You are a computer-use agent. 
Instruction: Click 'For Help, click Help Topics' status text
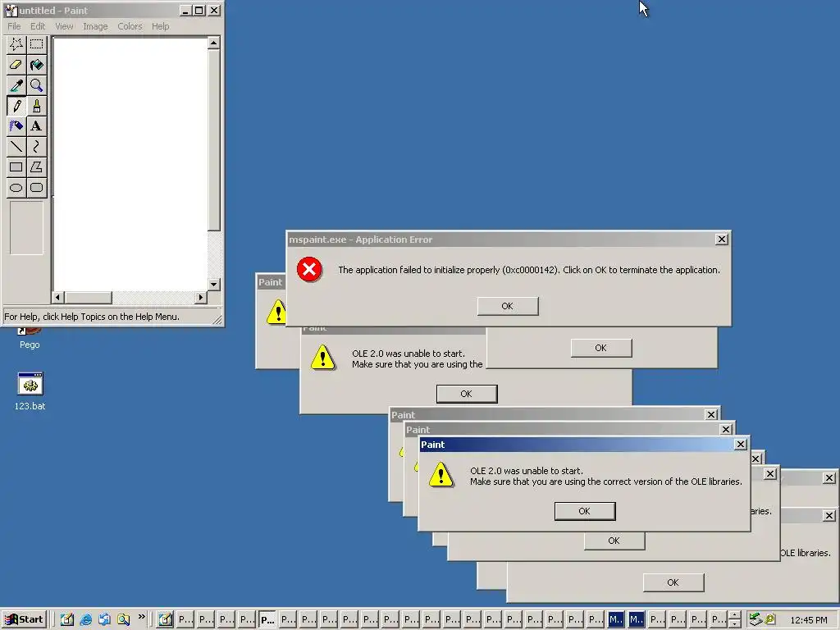click(x=92, y=317)
